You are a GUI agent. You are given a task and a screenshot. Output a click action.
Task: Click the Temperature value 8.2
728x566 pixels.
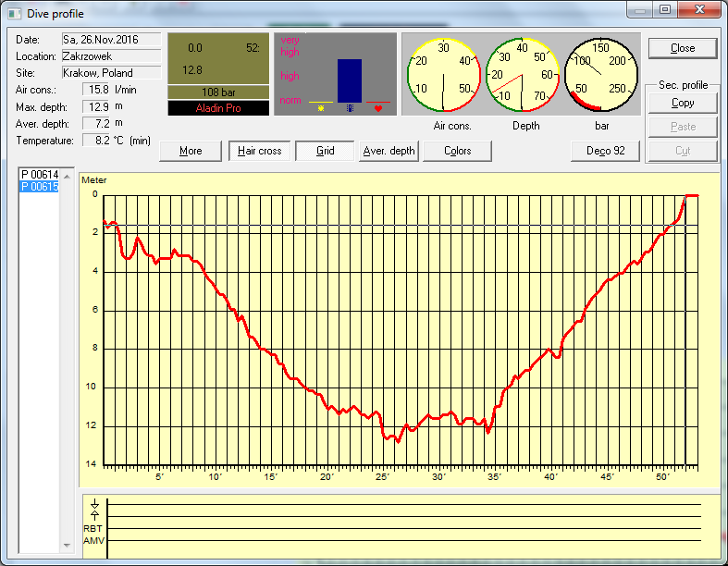(96, 141)
